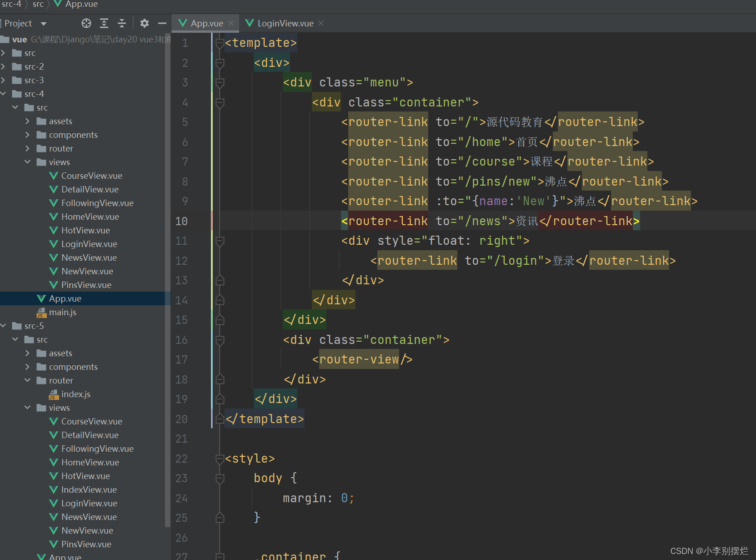Expand the src-3 folder
Image resolution: width=756 pixels, height=560 pixels.
3,81
